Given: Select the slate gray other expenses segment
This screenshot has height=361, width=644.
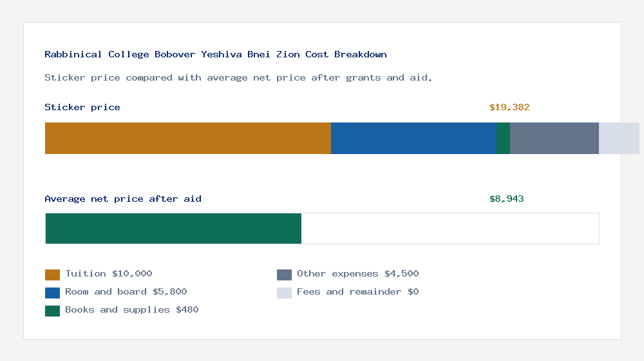Looking at the screenshot, I should [554, 138].
